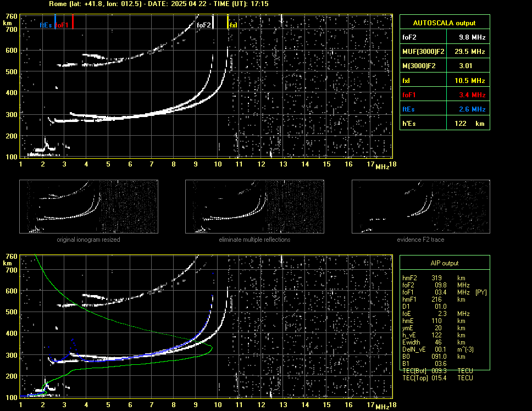Image resolution: width=532 pixels, height=411 pixels.
Task: Click the 'AUTOSCALA output' table header
Action: 445,23
